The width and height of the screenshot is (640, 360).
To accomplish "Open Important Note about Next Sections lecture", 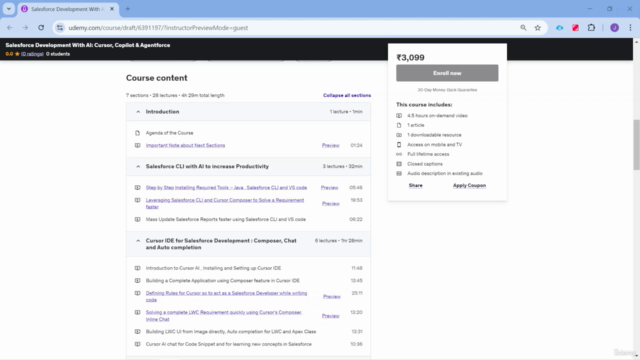I will [x=185, y=145].
